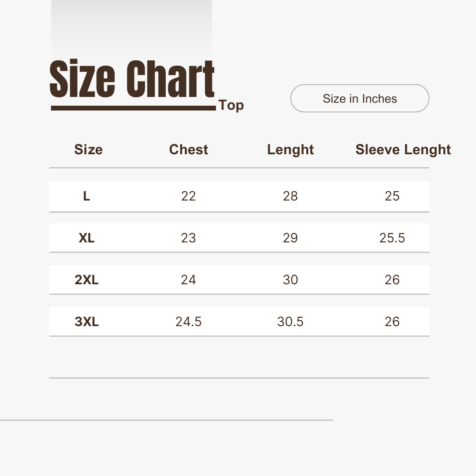Select chest value 23 in the XL row
476x476 pixels.
(x=188, y=238)
